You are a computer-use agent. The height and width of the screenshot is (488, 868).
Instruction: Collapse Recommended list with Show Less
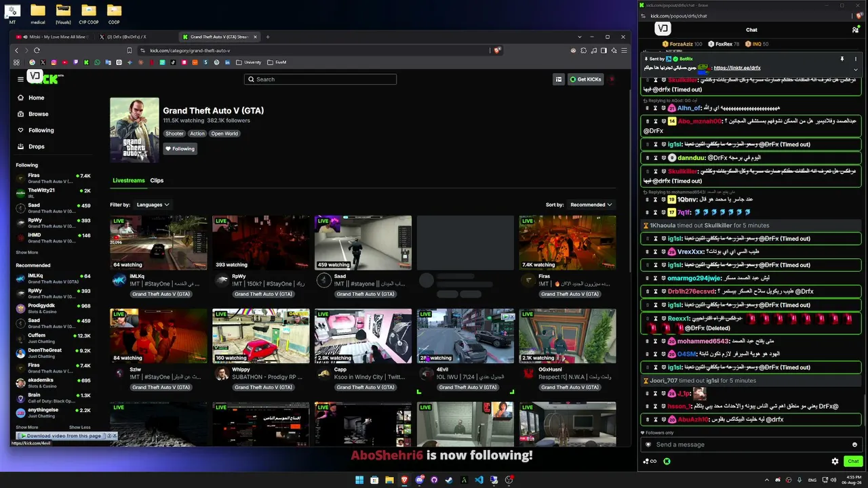coord(79,427)
